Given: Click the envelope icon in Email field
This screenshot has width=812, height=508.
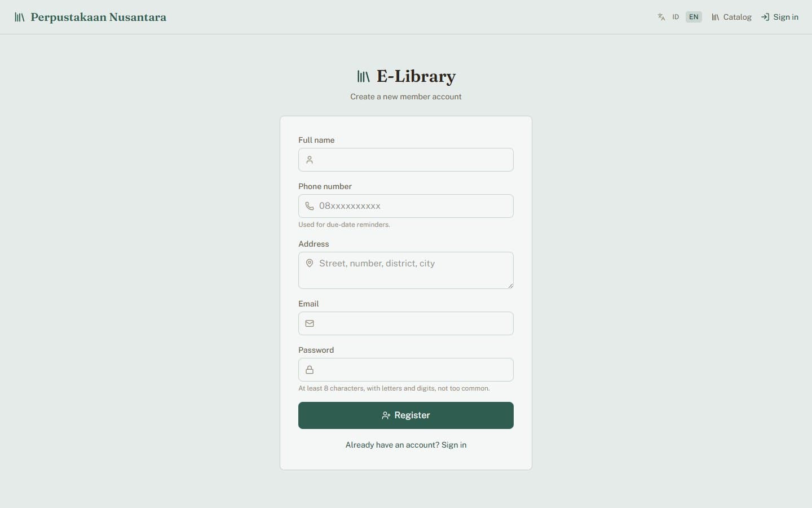Looking at the screenshot, I should [310, 323].
